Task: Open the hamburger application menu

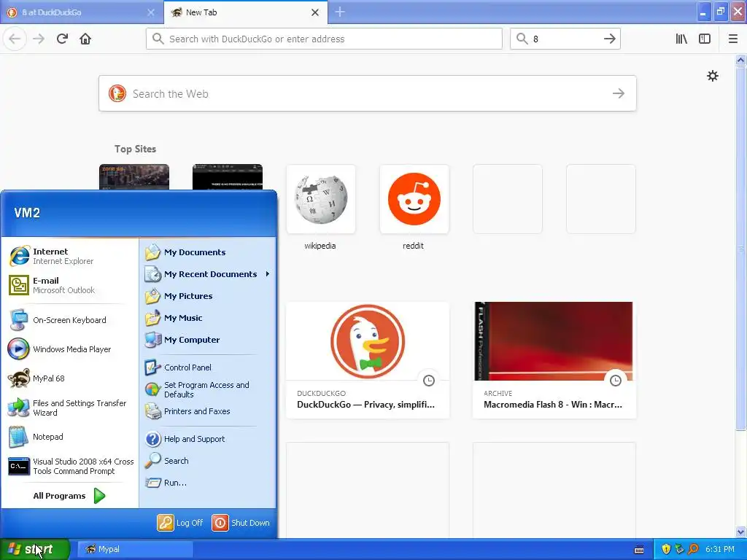Action: point(733,39)
